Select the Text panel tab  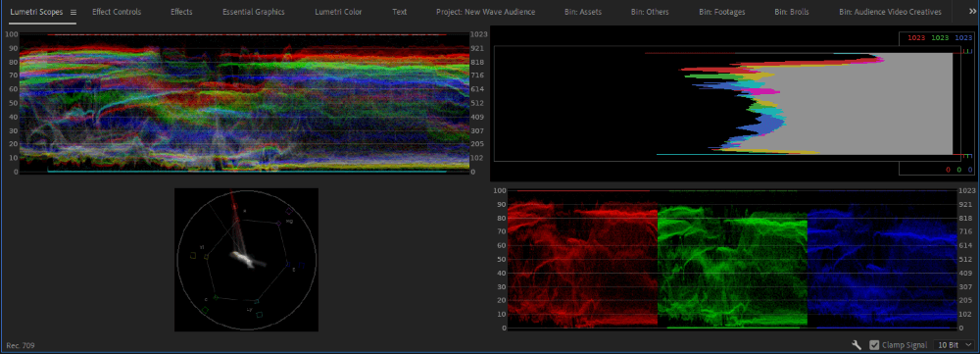click(x=400, y=12)
